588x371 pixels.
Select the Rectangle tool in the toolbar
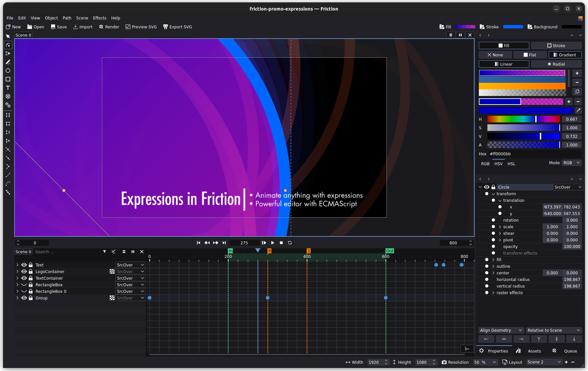(x=8, y=79)
